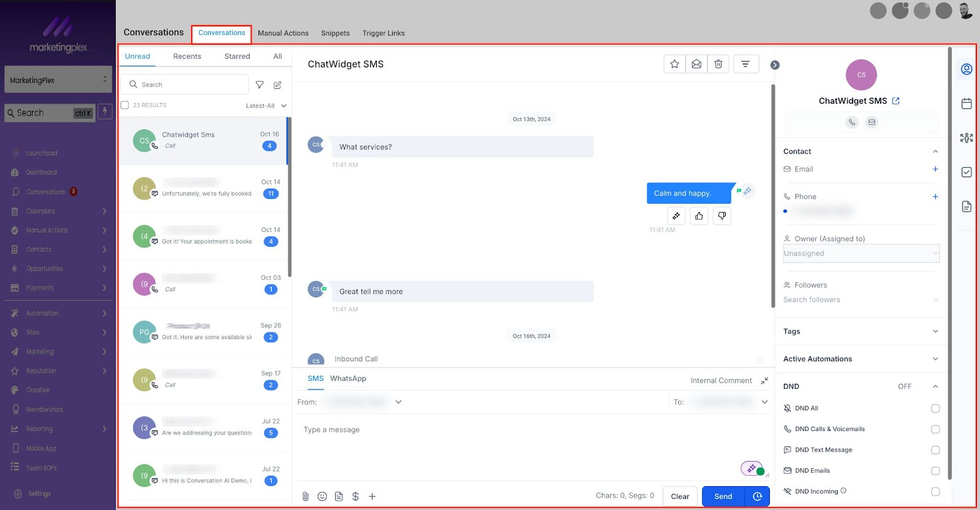Show the Starred conversations tab
This screenshot has width=980, height=510.
(x=237, y=56)
